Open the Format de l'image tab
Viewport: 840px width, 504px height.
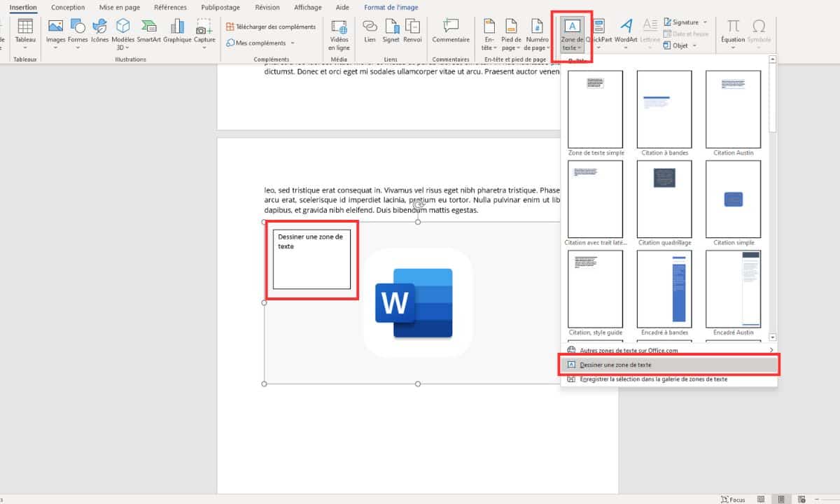tap(391, 7)
